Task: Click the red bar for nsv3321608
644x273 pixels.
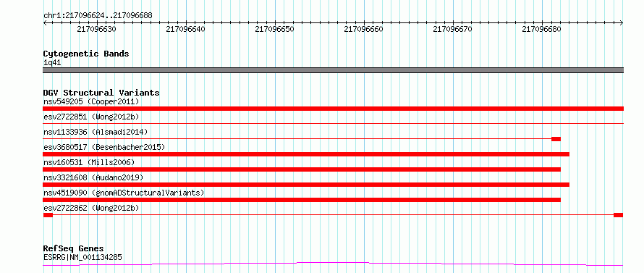Action: (x=306, y=184)
